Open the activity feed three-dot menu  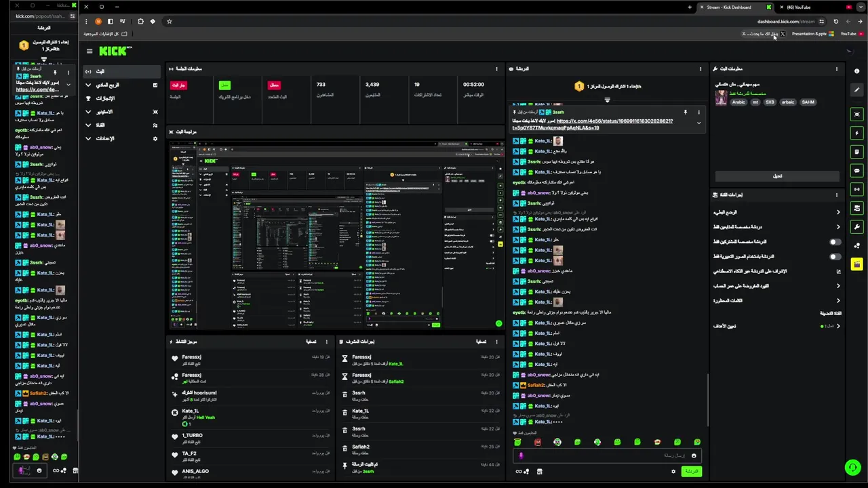326,342
